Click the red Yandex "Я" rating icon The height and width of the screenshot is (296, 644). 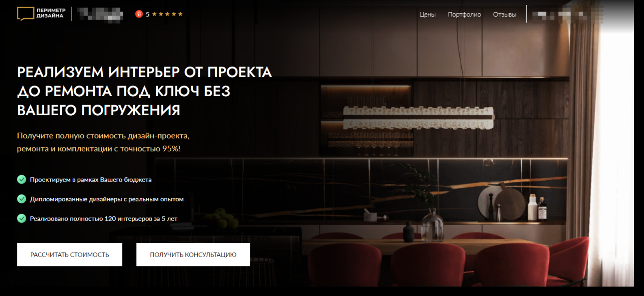(x=139, y=14)
